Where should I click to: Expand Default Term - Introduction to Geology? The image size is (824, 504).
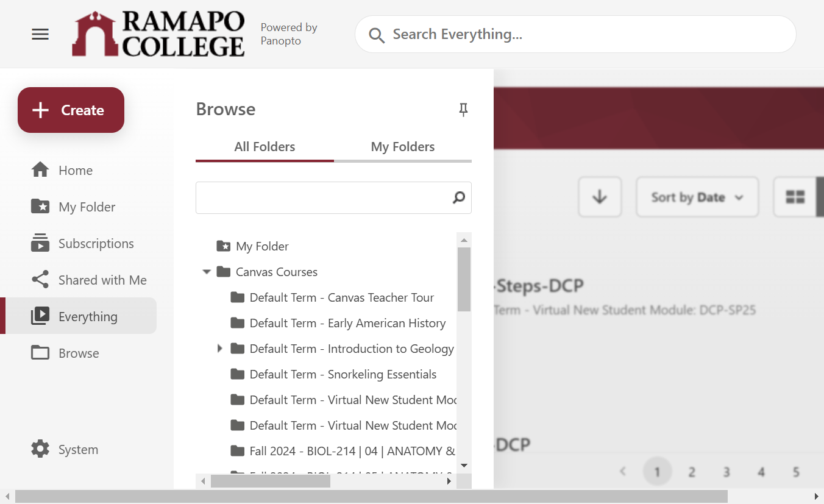coord(220,349)
